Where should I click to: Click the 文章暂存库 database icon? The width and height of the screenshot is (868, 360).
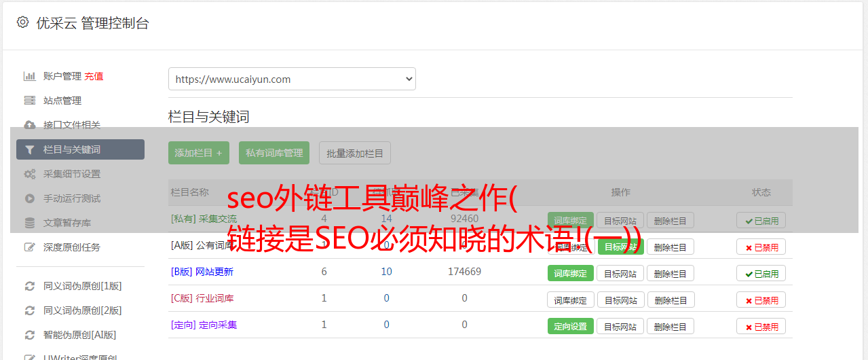coord(29,223)
